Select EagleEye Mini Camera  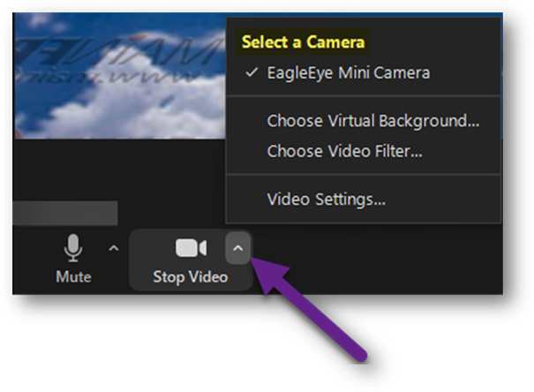point(349,73)
